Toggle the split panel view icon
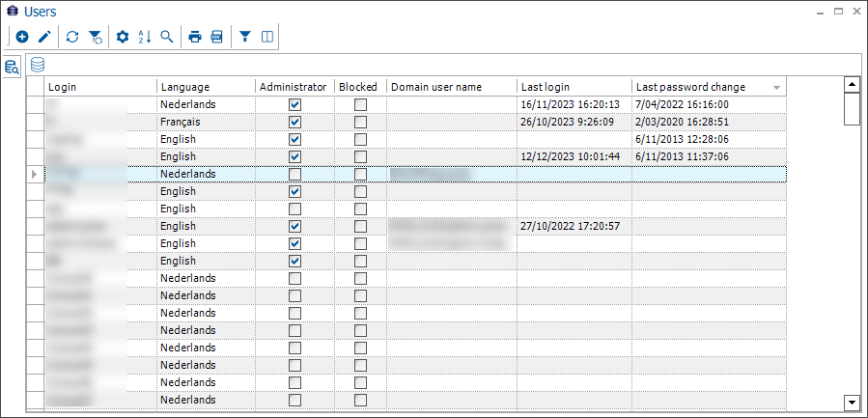Viewport: 868px width, 418px height. (x=267, y=37)
